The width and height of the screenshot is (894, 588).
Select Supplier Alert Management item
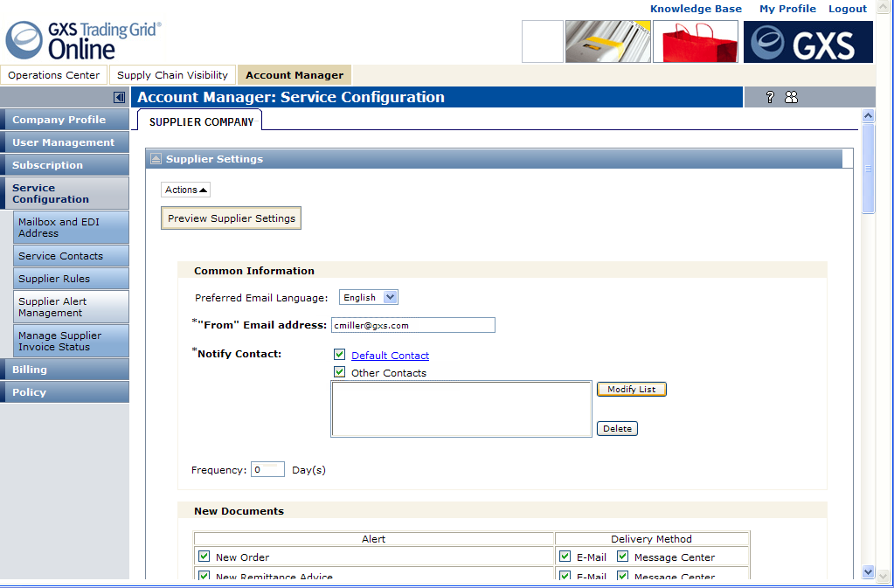pyautogui.click(x=72, y=307)
